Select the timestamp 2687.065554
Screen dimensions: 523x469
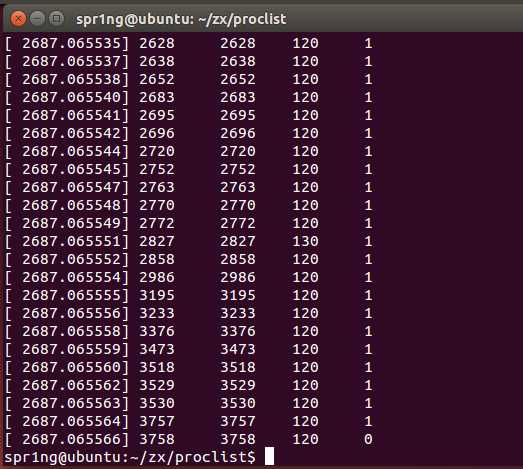71,278
